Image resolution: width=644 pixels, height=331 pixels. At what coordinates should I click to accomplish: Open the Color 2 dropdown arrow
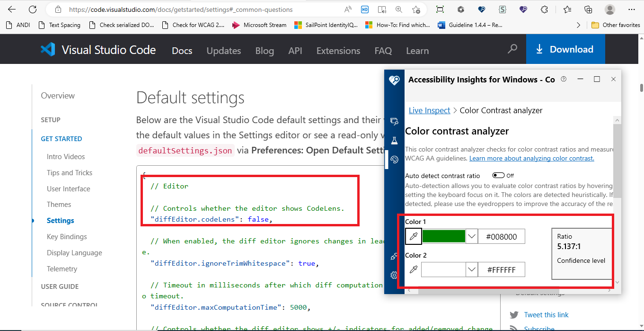471,269
